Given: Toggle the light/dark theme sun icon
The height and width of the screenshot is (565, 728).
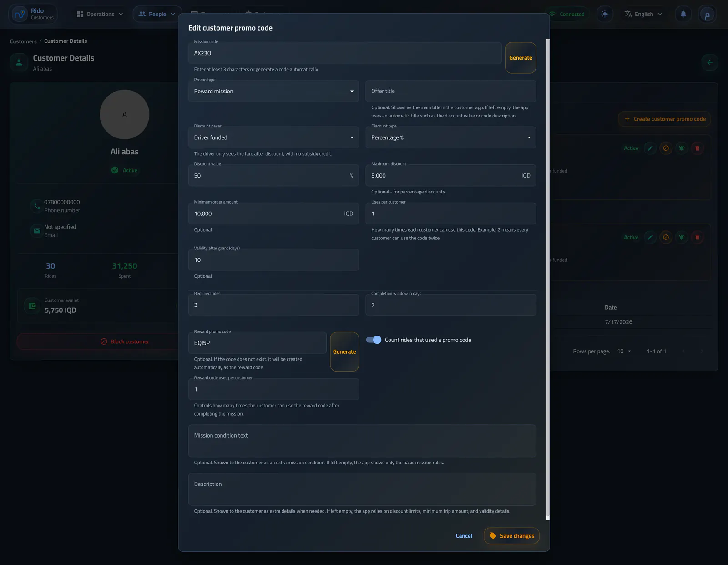Looking at the screenshot, I should coord(605,14).
